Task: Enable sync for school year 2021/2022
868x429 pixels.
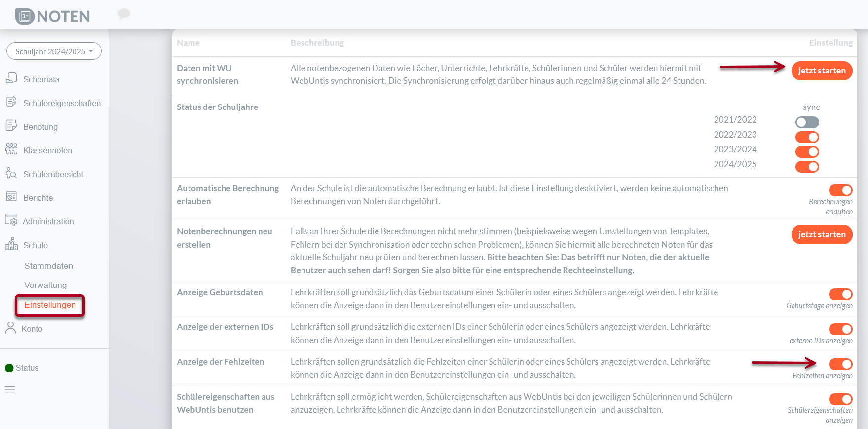Action: click(x=807, y=122)
